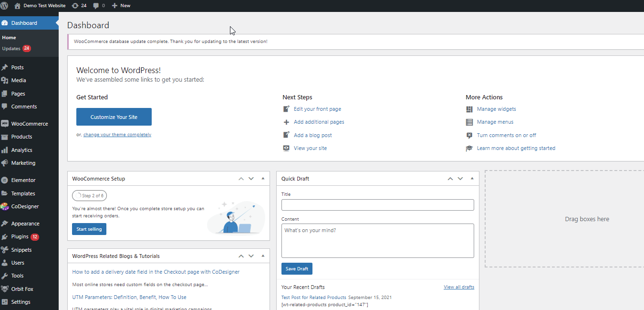This screenshot has width=644, height=310.
Task: Open the Updates submenu item
Action: [11, 49]
